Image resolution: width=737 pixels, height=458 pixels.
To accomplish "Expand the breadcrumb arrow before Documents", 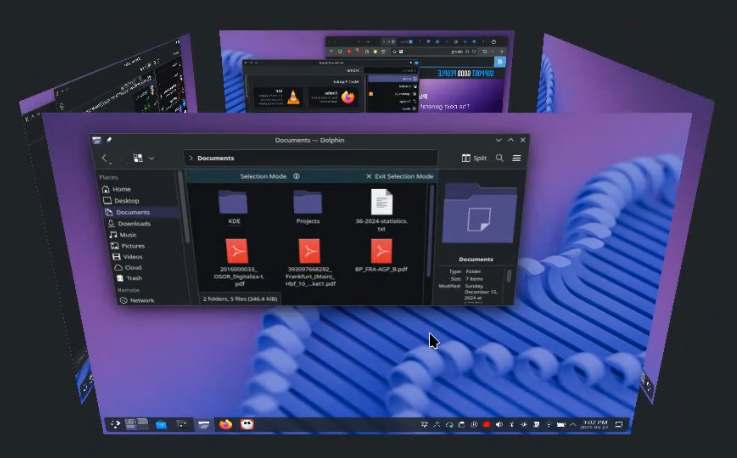I will pyautogui.click(x=190, y=158).
